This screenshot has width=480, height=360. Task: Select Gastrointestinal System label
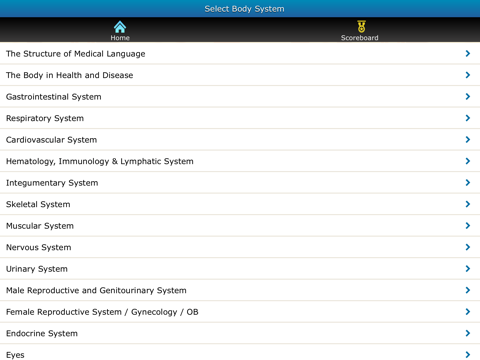54,97
